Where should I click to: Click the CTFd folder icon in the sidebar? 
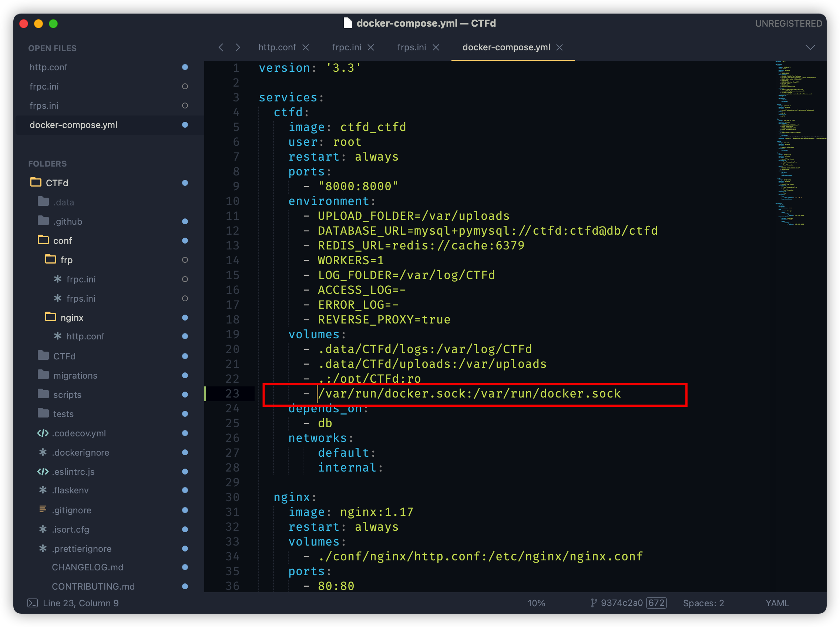click(36, 182)
